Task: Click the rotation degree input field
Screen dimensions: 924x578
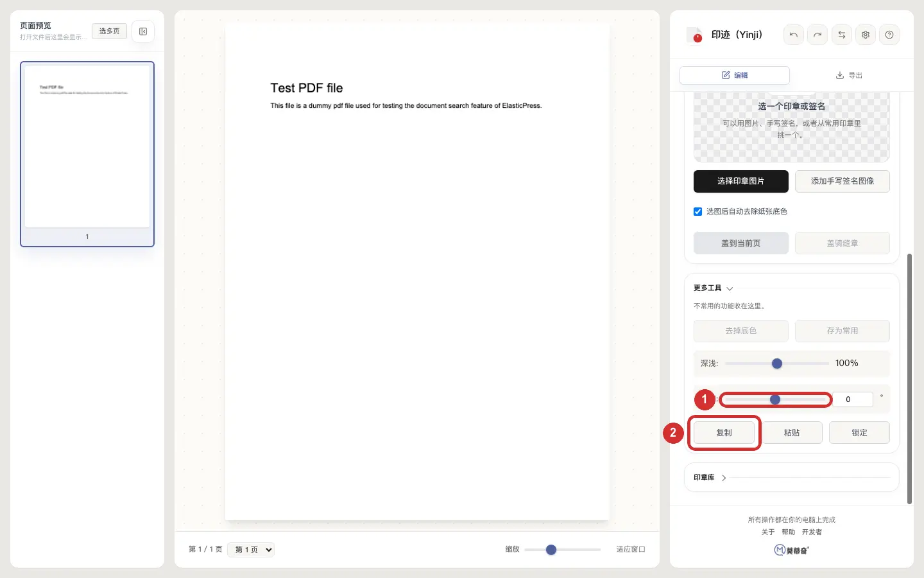Action: [x=853, y=399]
